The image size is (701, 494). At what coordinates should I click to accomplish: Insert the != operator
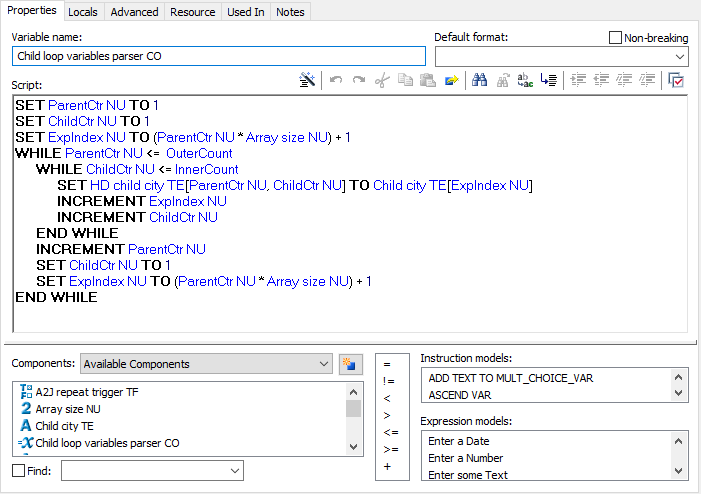(389, 381)
